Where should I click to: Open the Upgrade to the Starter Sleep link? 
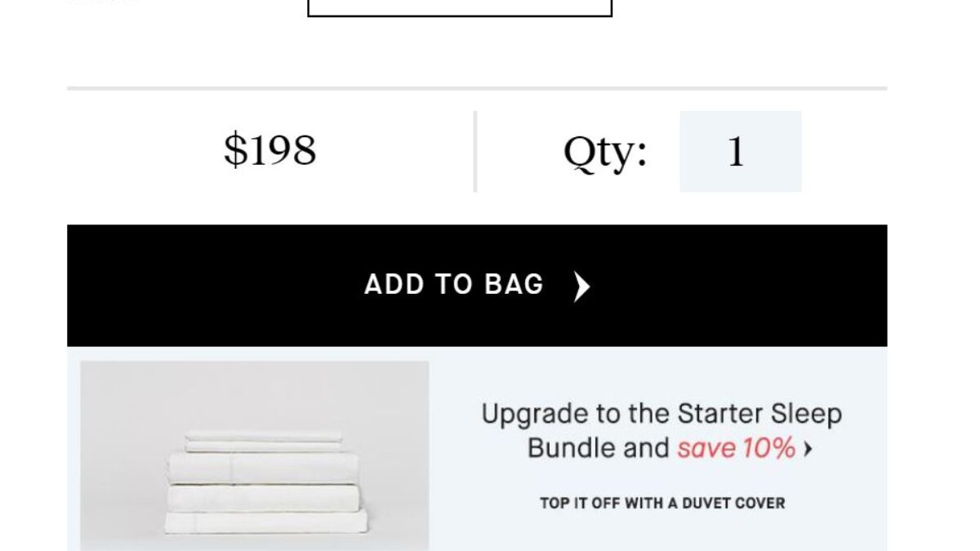pos(661,414)
